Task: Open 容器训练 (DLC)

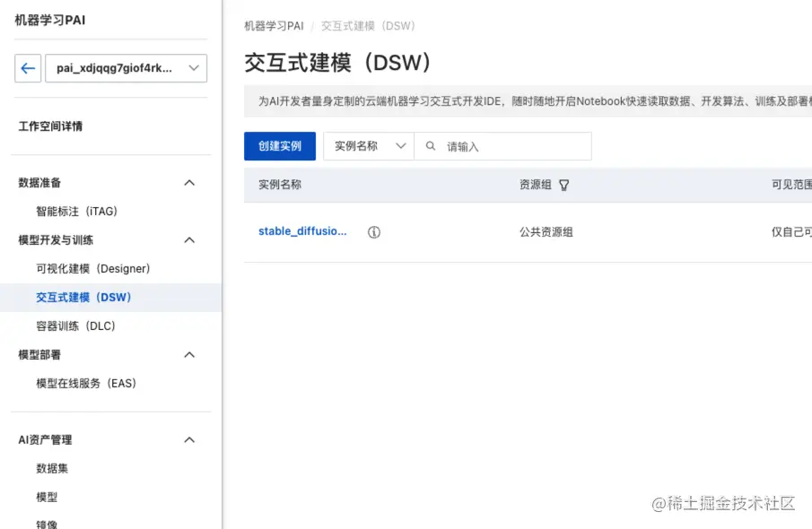Action: [x=75, y=326]
